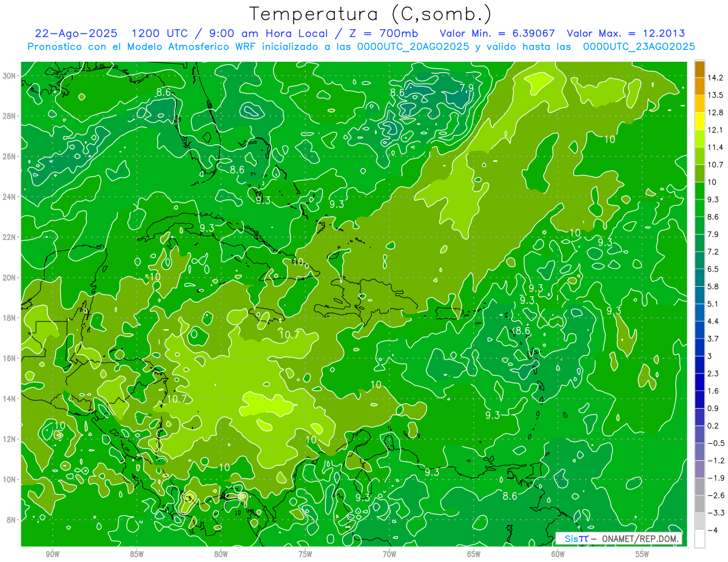The height and width of the screenshot is (562, 728).
Task: Click the "28N" latitude label
Action: [x=10, y=116]
